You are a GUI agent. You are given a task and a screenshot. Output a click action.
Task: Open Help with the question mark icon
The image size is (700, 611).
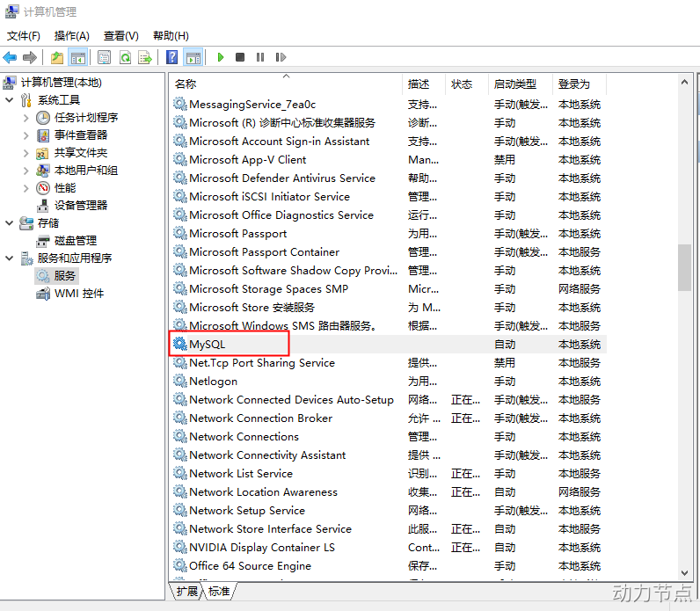point(171,57)
